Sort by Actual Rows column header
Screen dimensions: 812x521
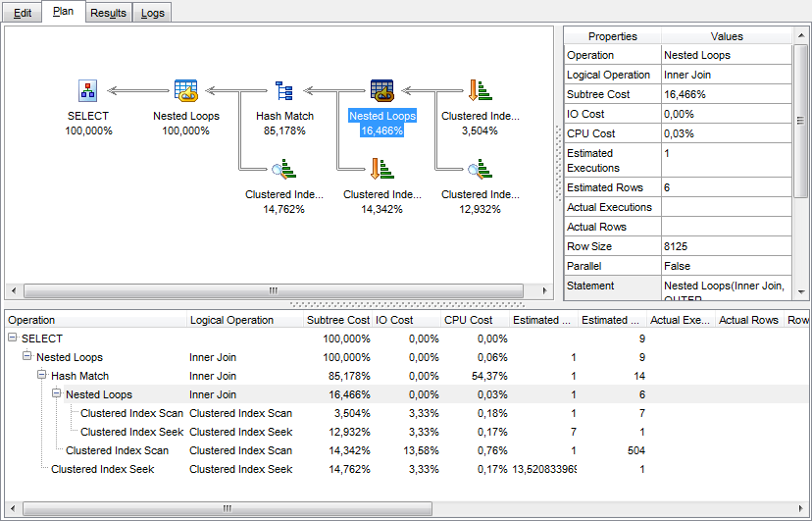coord(749,320)
